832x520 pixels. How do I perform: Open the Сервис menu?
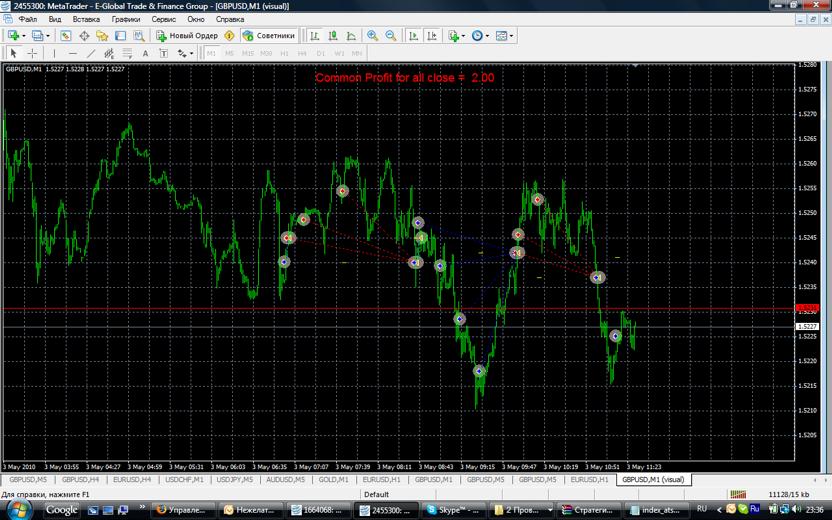(x=163, y=19)
